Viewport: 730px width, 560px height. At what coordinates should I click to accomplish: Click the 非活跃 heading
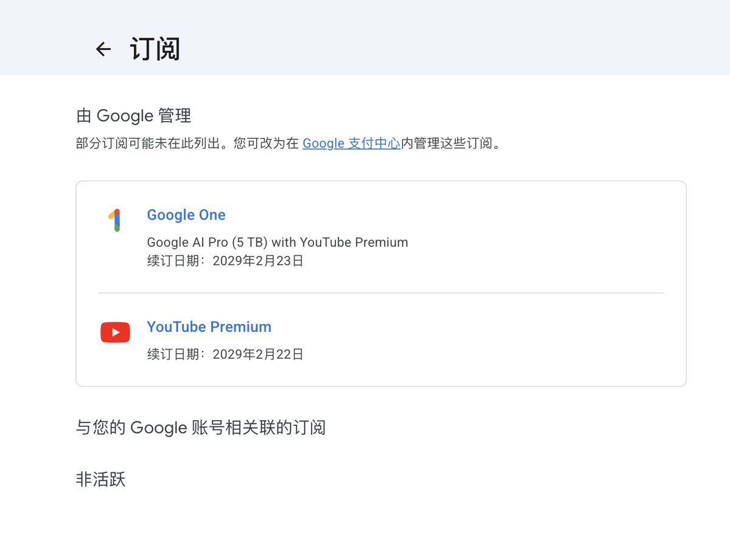point(100,480)
